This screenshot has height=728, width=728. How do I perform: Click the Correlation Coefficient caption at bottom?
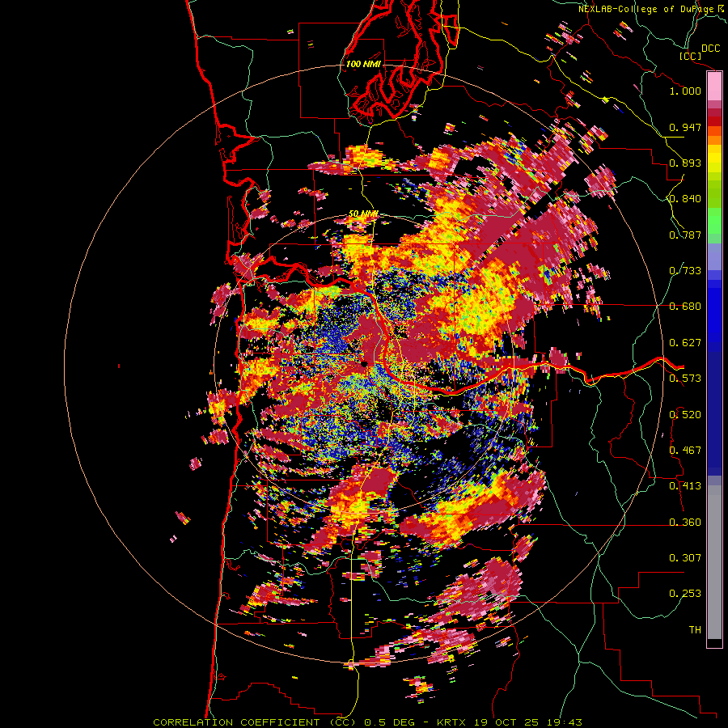pyautogui.click(x=367, y=722)
